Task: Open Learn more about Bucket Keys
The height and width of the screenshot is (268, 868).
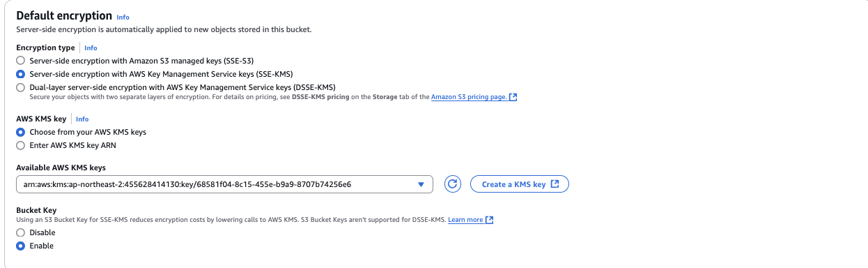Action: point(465,220)
